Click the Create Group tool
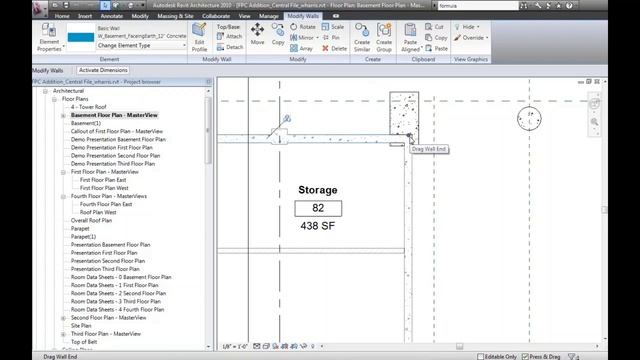The width and height of the screenshot is (640, 360). coord(384,37)
